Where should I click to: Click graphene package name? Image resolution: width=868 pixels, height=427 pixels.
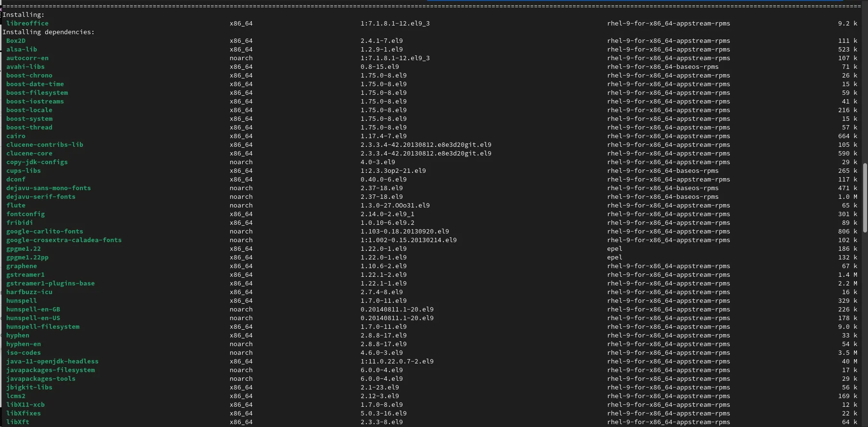22,266
